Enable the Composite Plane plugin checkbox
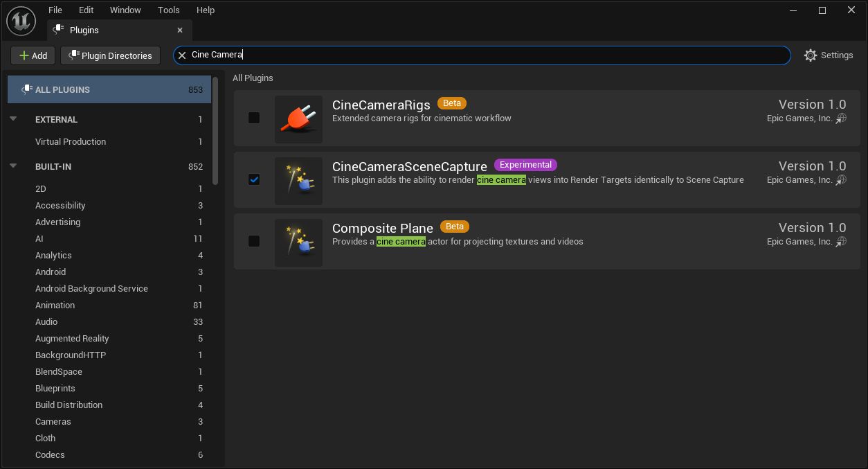Viewport: 868px width, 469px height. click(254, 241)
